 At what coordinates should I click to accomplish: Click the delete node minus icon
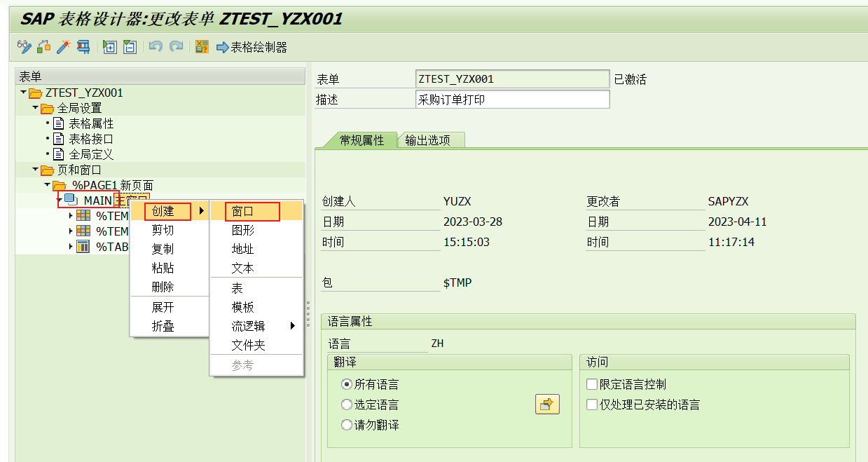coord(128,48)
